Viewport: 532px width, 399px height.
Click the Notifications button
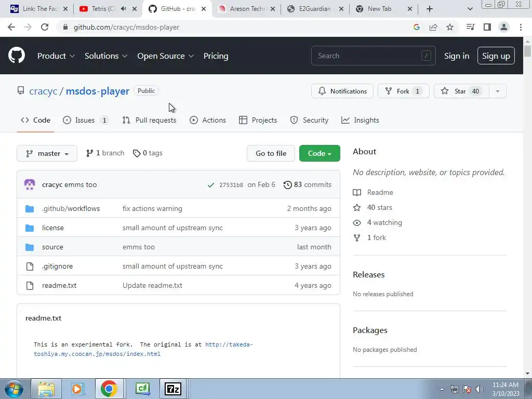342,91
